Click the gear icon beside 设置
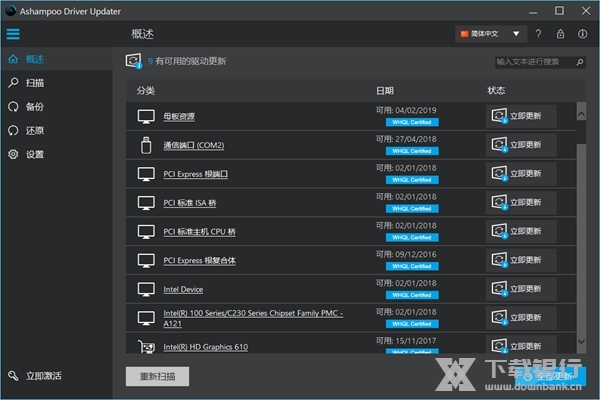The image size is (600, 400). (13, 154)
